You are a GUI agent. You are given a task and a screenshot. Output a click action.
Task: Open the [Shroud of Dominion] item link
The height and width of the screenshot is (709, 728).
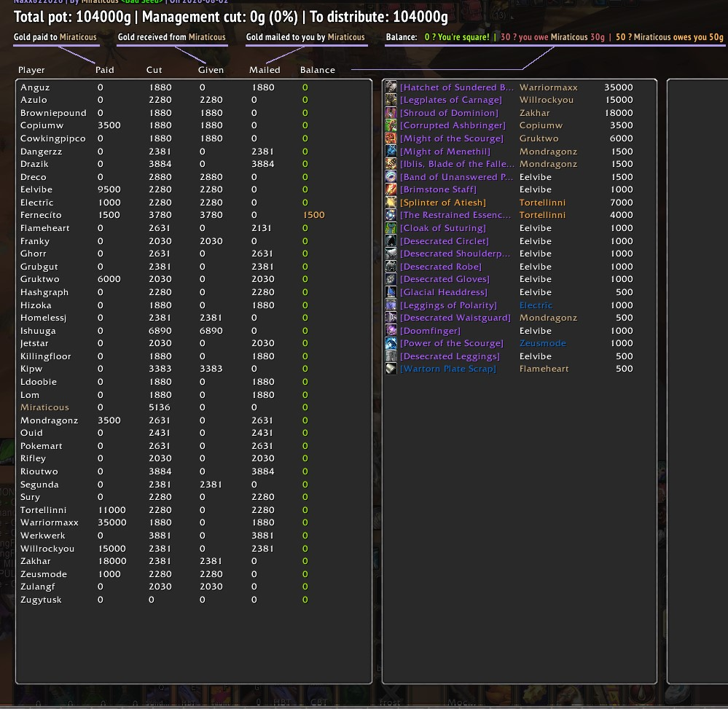pyautogui.click(x=449, y=113)
